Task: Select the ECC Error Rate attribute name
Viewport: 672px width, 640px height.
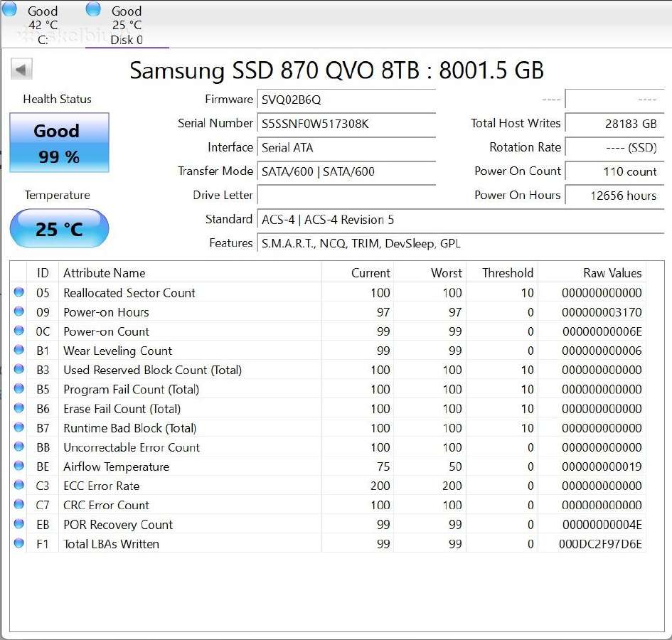Action: click(x=101, y=486)
